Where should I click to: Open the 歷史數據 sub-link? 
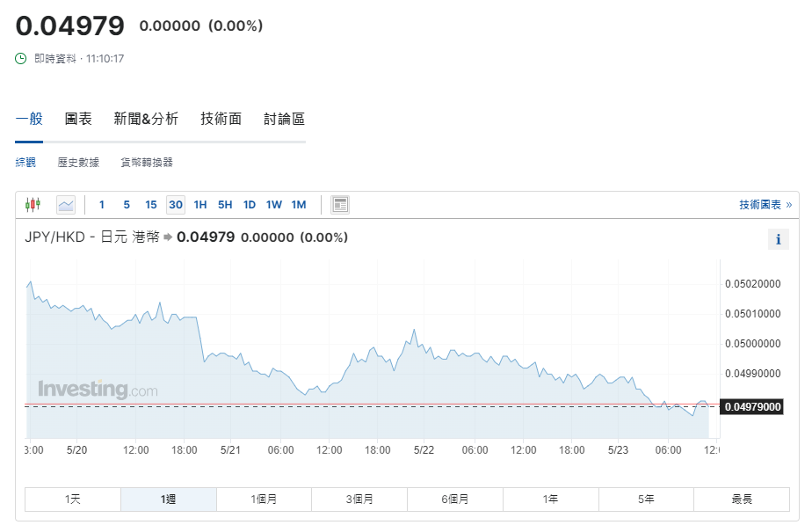click(x=78, y=163)
